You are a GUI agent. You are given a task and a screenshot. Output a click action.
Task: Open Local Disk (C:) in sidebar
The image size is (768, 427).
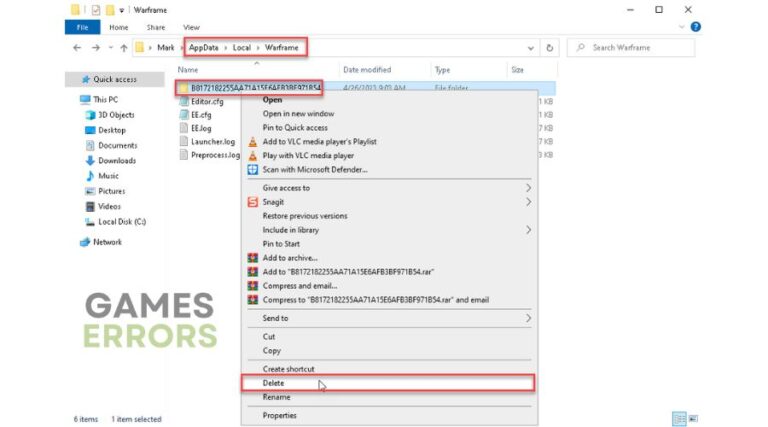(x=122, y=222)
